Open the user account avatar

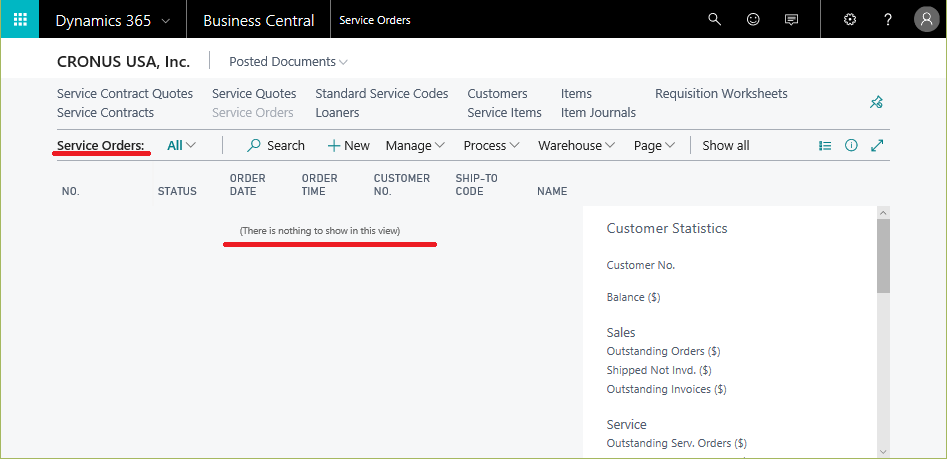[926, 19]
